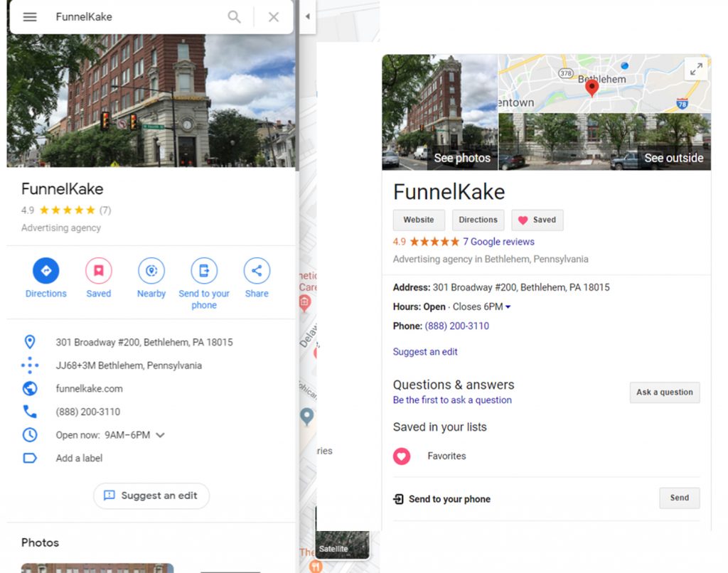Open the Photos section heading
728x573 pixels.
[40, 542]
